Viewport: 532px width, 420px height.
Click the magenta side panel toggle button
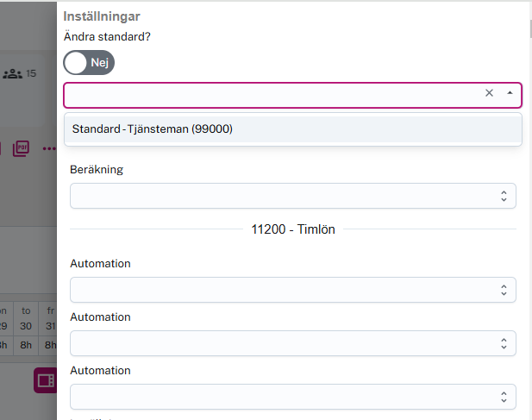(x=46, y=380)
